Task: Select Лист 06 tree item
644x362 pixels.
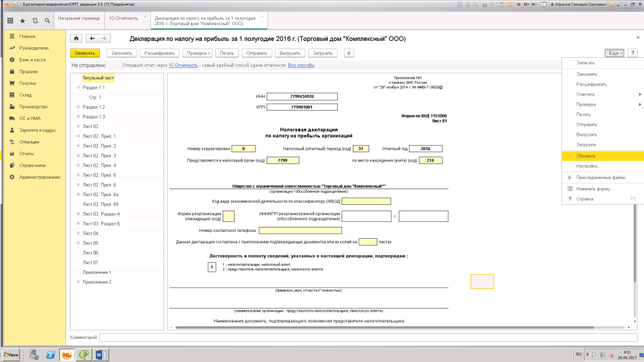Action: [91, 253]
